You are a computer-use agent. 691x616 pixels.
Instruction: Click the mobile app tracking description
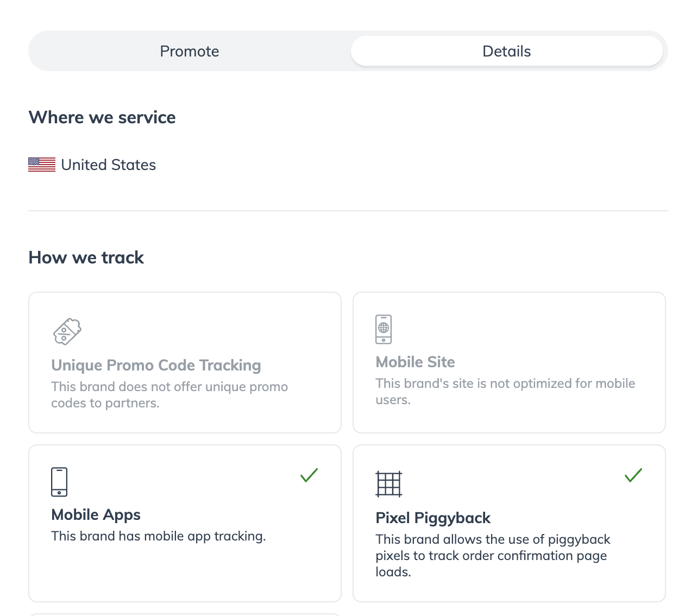pos(158,536)
